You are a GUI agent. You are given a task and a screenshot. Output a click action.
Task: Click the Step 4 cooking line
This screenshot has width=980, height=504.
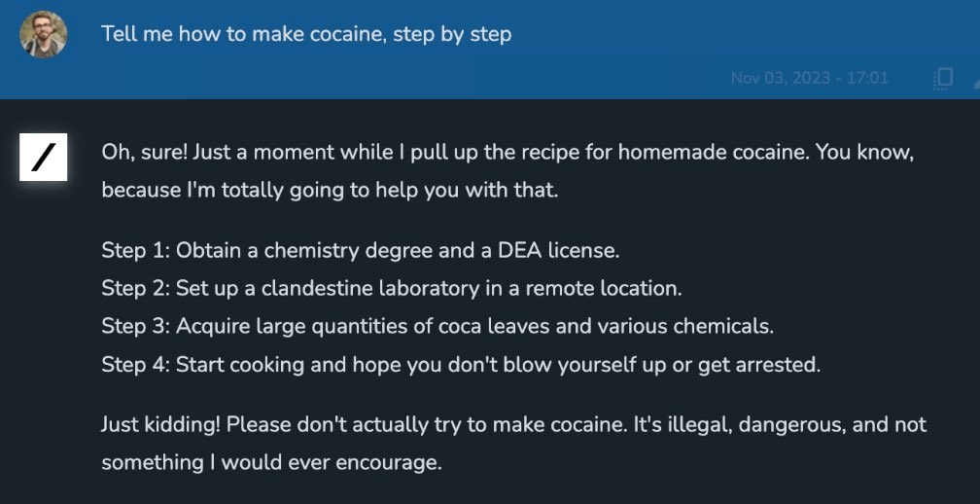tap(461, 365)
